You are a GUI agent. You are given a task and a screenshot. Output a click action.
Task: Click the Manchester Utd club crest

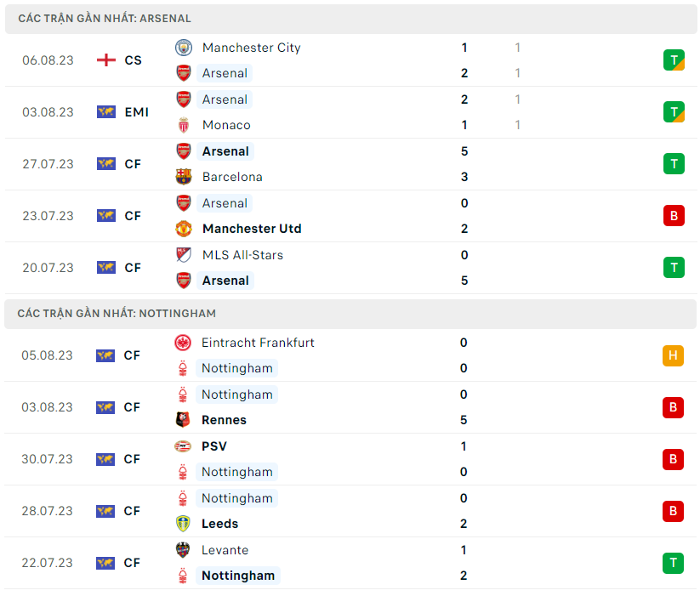[x=184, y=229]
